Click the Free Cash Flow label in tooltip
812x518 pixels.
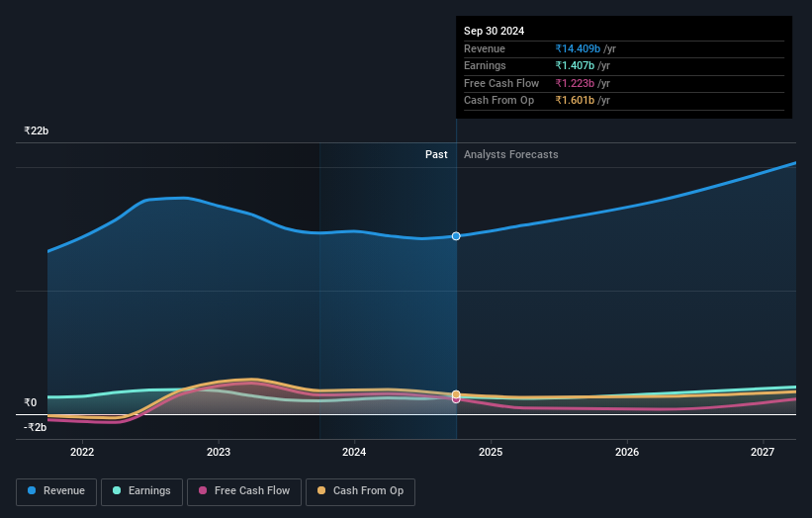[x=501, y=83]
